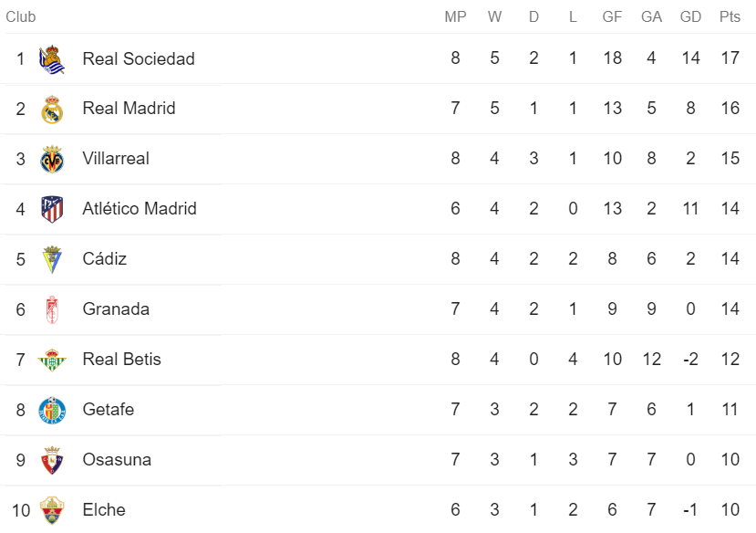Click the Real Betis green crest
Viewport: 756px width, 533px height.
52,360
